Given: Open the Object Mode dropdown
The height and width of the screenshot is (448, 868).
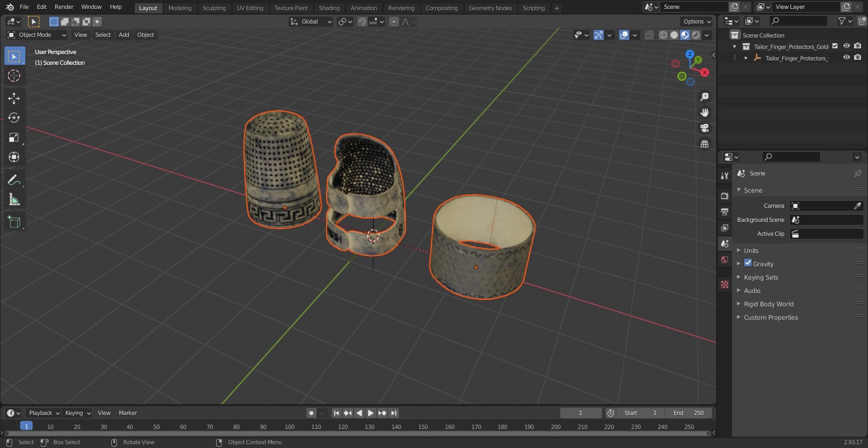Looking at the screenshot, I should tap(37, 35).
